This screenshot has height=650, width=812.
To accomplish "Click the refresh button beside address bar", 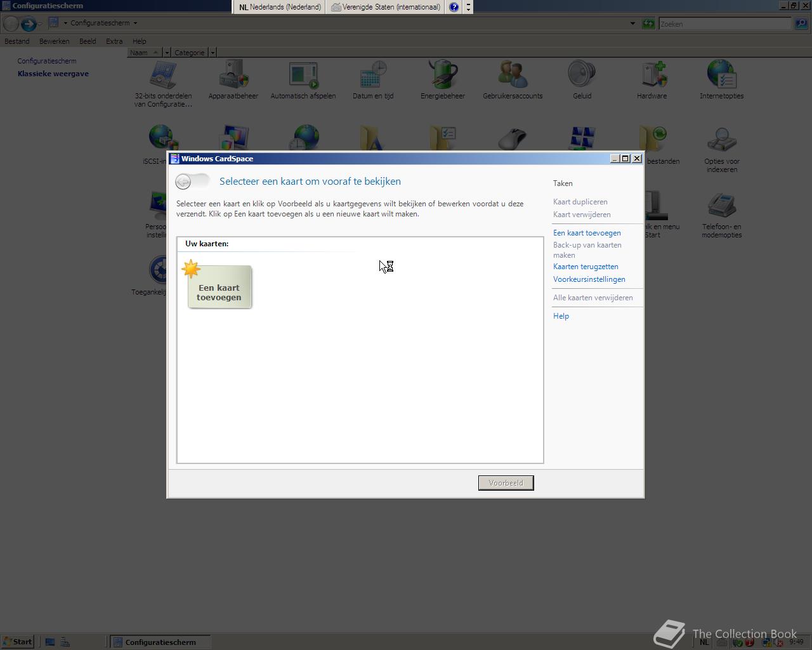I will click(648, 23).
